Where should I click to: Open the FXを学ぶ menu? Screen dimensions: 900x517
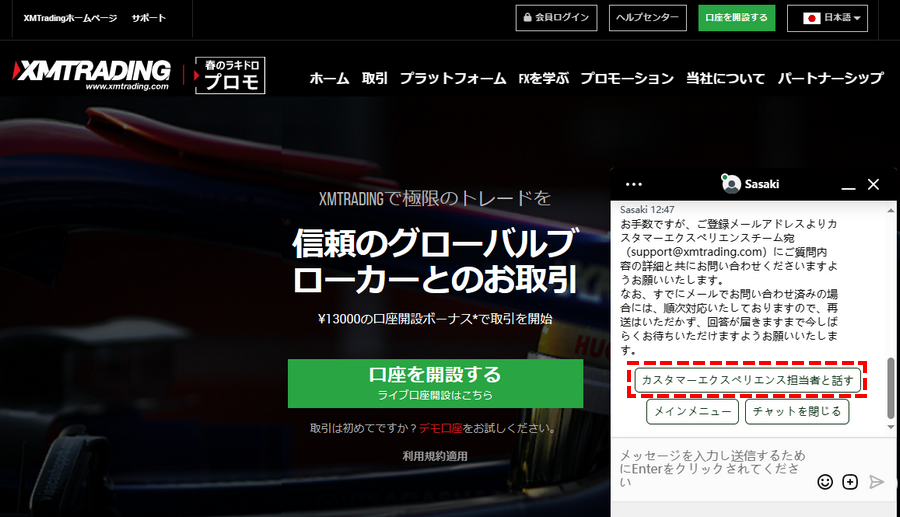tap(544, 78)
